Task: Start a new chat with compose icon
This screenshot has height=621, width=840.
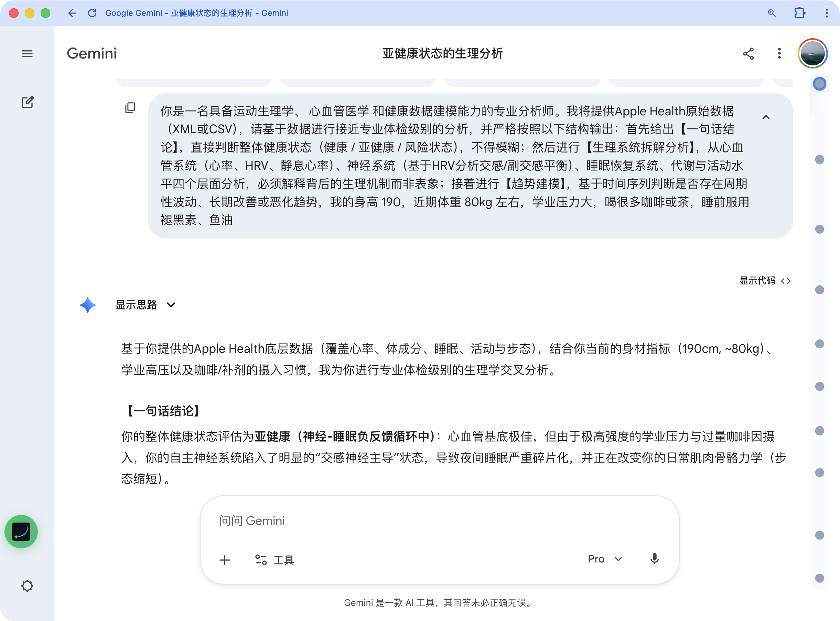Action: tap(28, 102)
